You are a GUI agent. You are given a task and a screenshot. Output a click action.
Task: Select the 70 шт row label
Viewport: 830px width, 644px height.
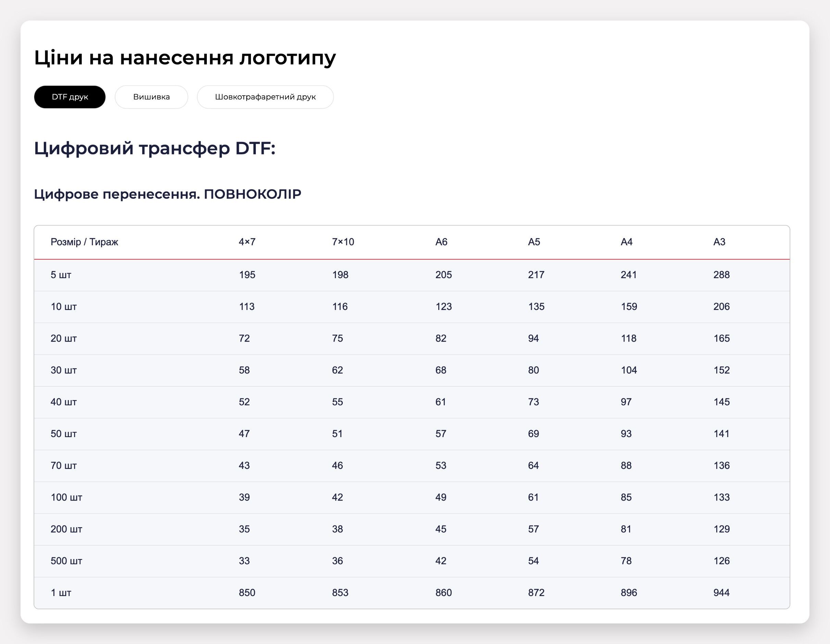(x=63, y=466)
